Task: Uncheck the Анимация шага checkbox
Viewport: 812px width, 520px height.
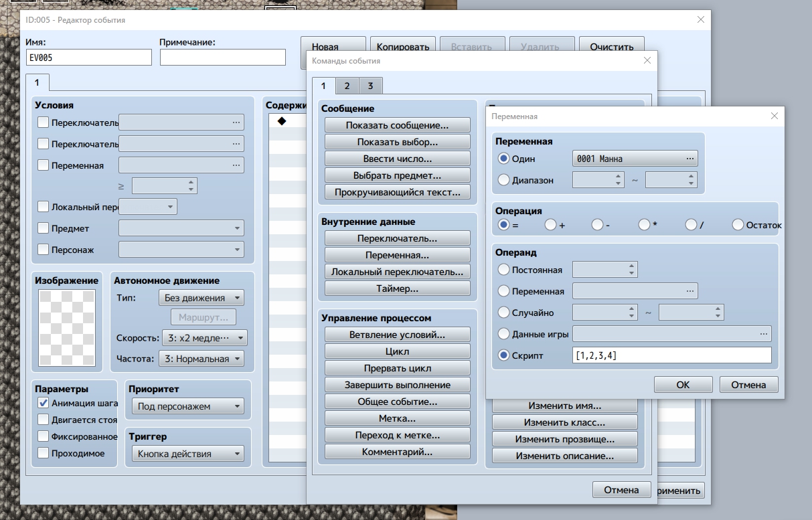Action: pyautogui.click(x=44, y=403)
